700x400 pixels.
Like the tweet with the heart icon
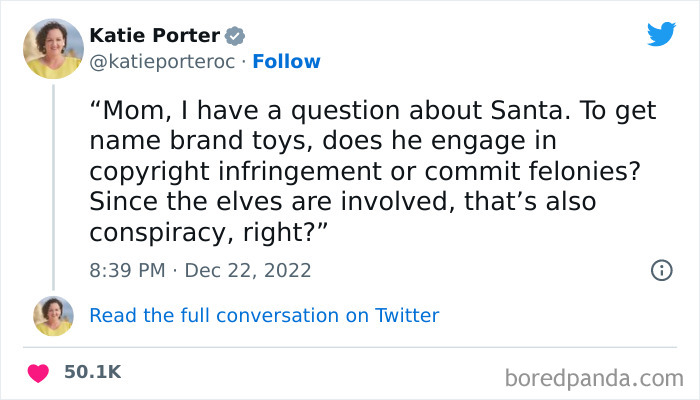coord(40,373)
